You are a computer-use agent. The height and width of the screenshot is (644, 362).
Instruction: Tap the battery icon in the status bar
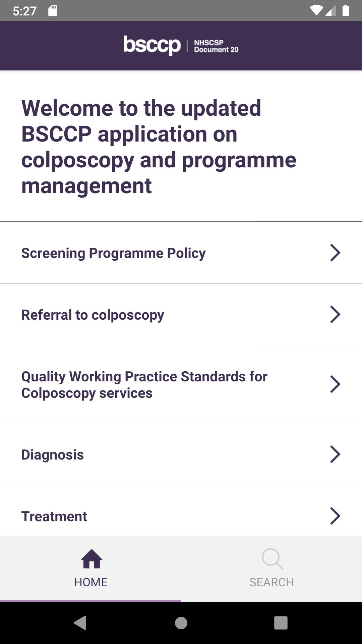click(346, 10)
